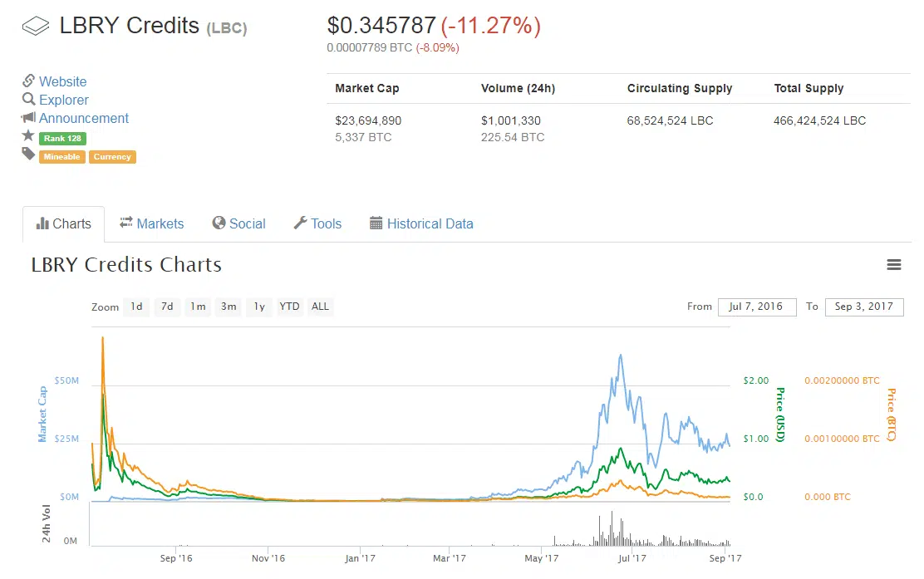Click the wrench icon beside Tools
Image resolution: width=924 pixels, height=579 pixels.
pyautogui.click(x=300, y=223)
